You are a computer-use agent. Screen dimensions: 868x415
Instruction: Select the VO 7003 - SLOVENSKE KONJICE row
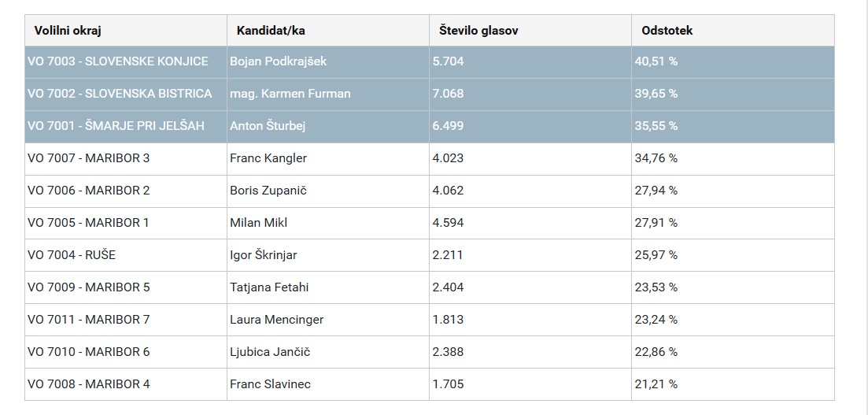[x=118, y=61]
